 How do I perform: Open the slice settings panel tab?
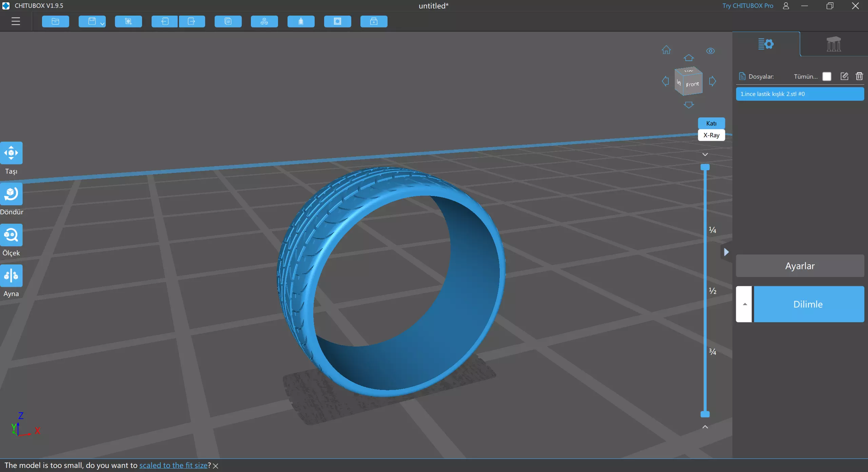[766, 44]
